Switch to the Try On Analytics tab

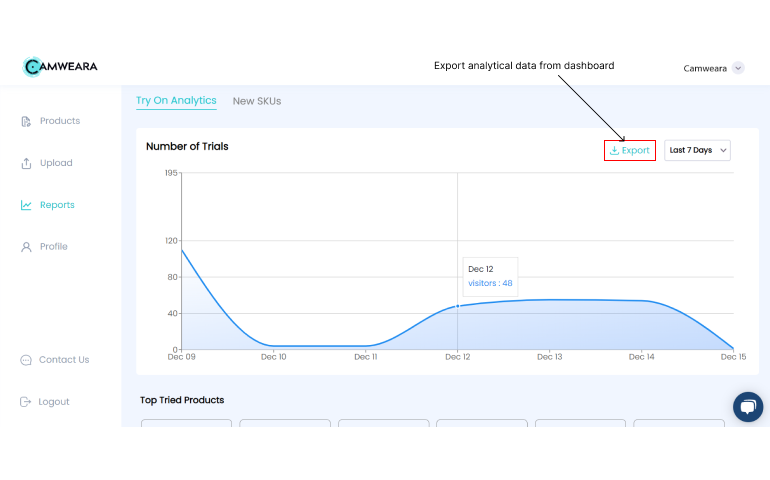(176, 100)
